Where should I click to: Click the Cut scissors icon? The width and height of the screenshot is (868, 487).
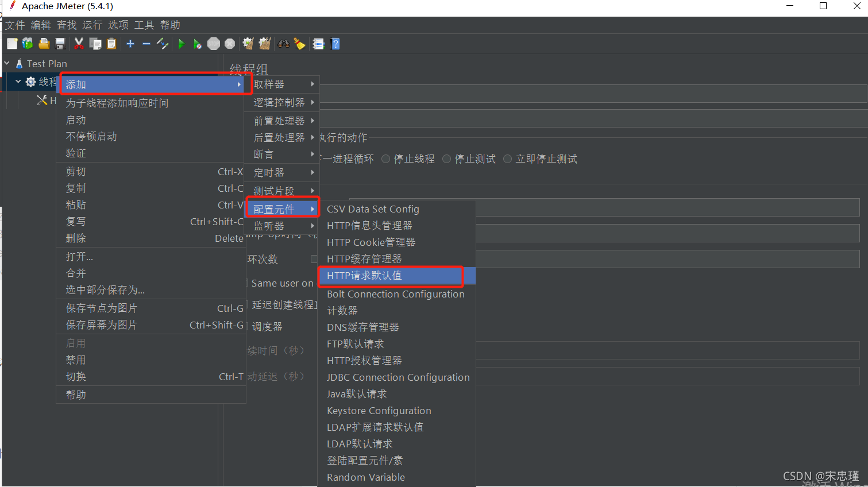79,44
